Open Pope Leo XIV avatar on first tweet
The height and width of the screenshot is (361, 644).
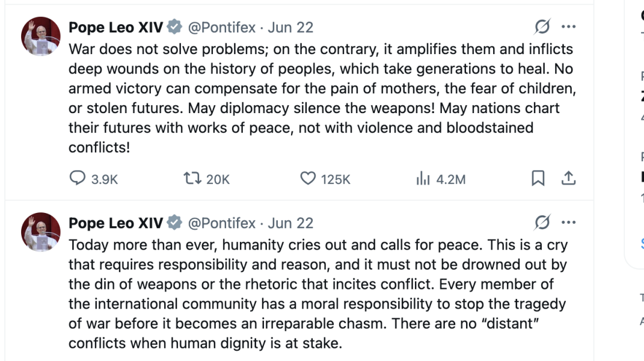[41, 36]
